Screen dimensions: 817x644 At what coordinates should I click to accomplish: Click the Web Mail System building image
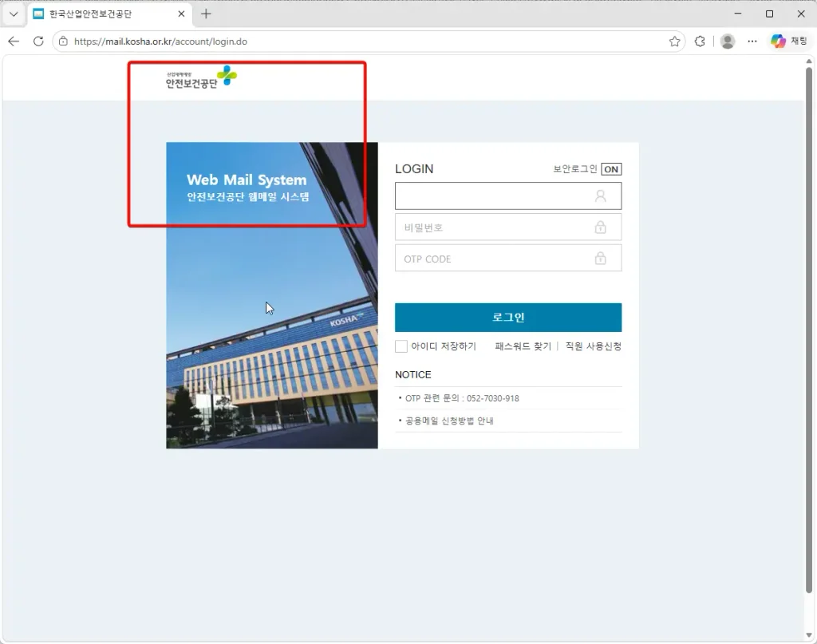pos(272,295)
